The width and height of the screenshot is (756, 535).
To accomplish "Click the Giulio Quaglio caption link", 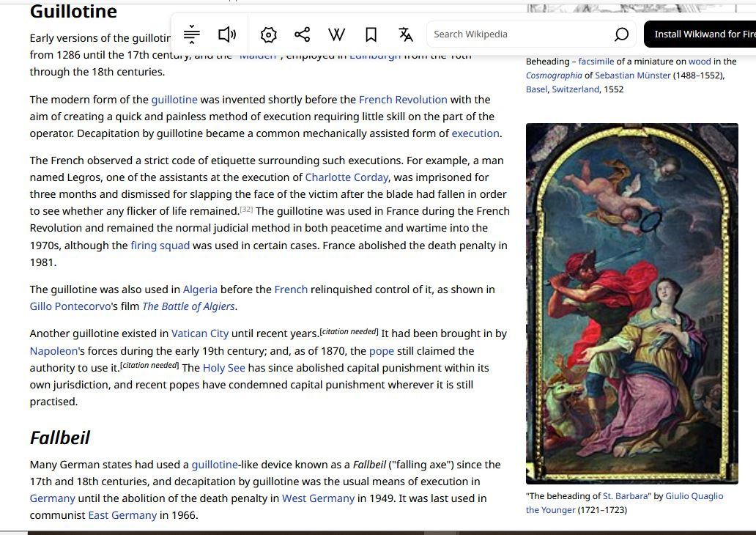I will coord(694,496).
